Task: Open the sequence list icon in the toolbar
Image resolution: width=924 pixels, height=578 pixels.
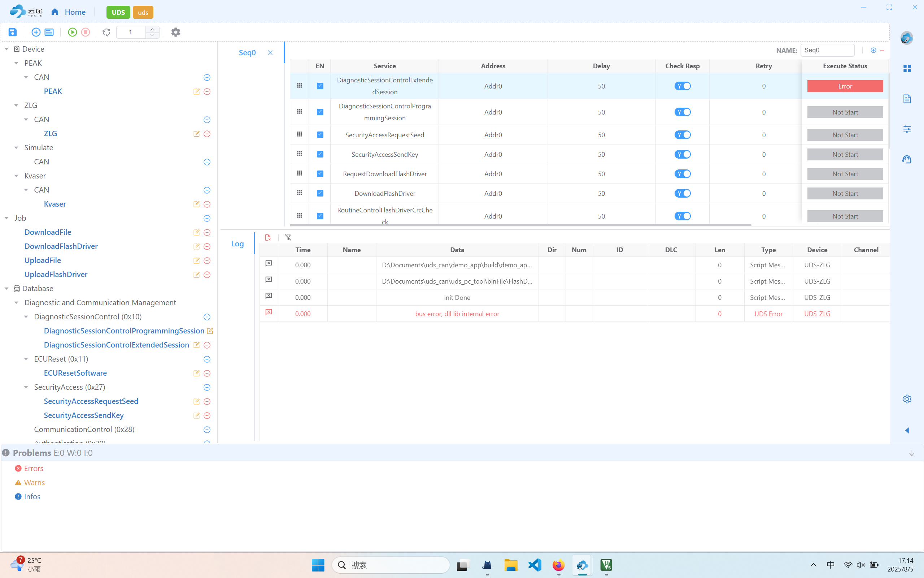Action: pos(49,32)
